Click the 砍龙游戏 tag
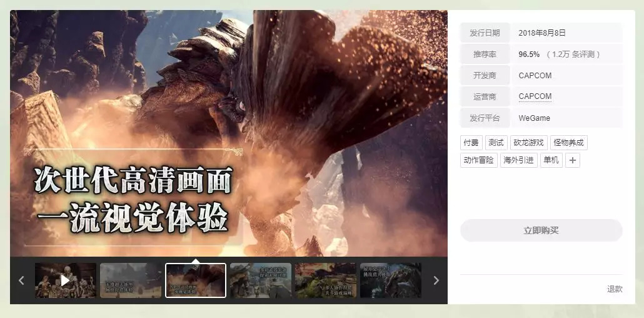644x318 pixels. coord(529,143)
